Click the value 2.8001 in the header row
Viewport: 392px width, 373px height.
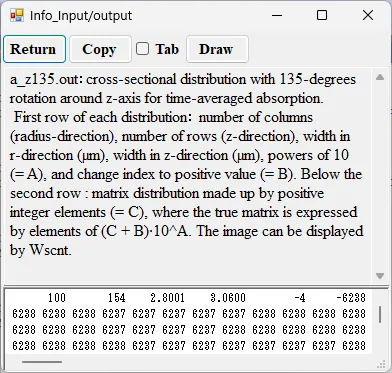167,298
